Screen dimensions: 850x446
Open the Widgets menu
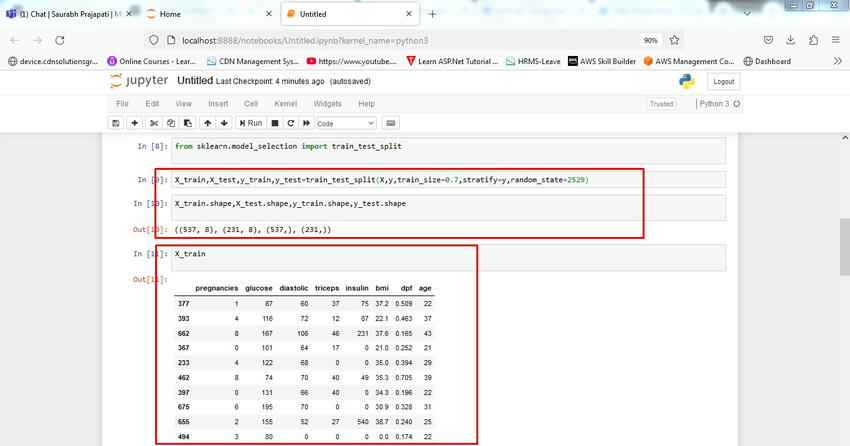click(327, 104)
